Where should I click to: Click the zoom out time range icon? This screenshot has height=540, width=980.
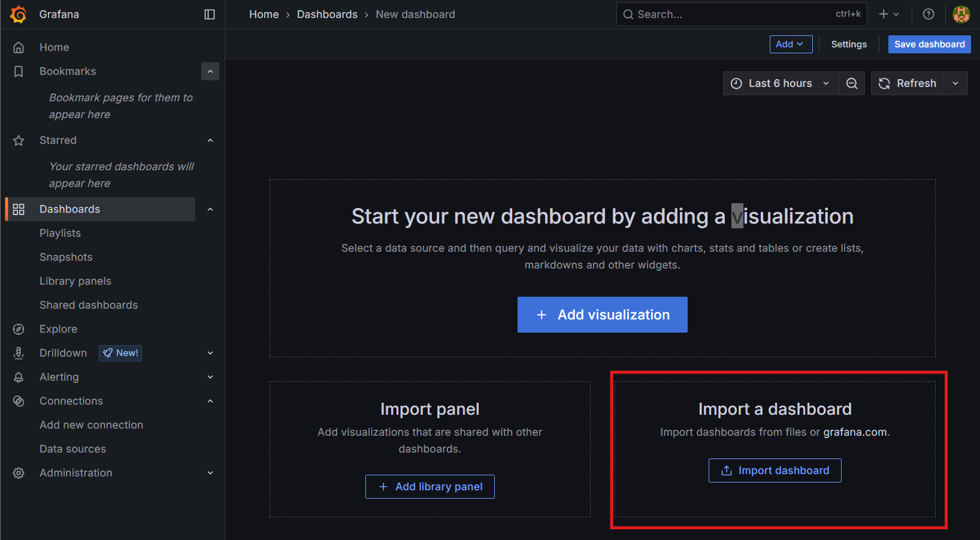pyautogui.click(x=852, y=83)
